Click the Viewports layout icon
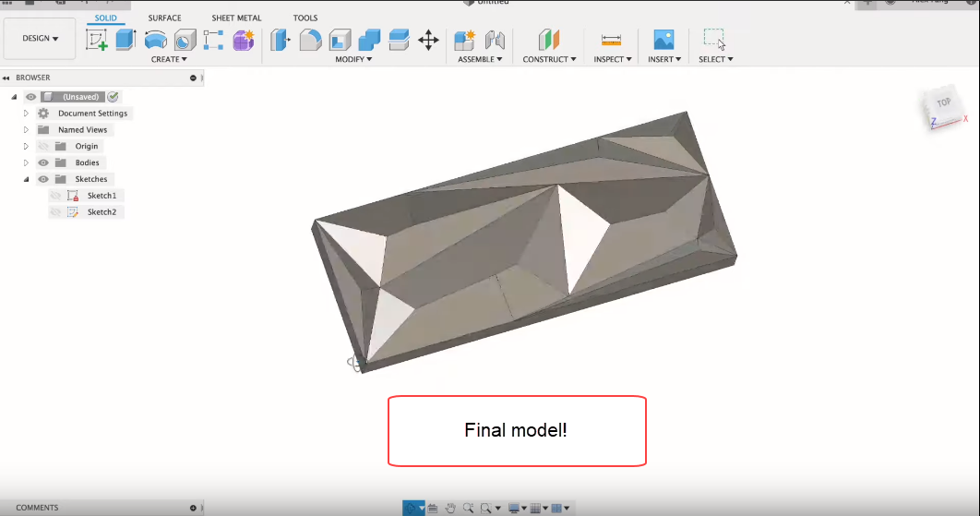The image size is (980, 516). tap(556, 509)
